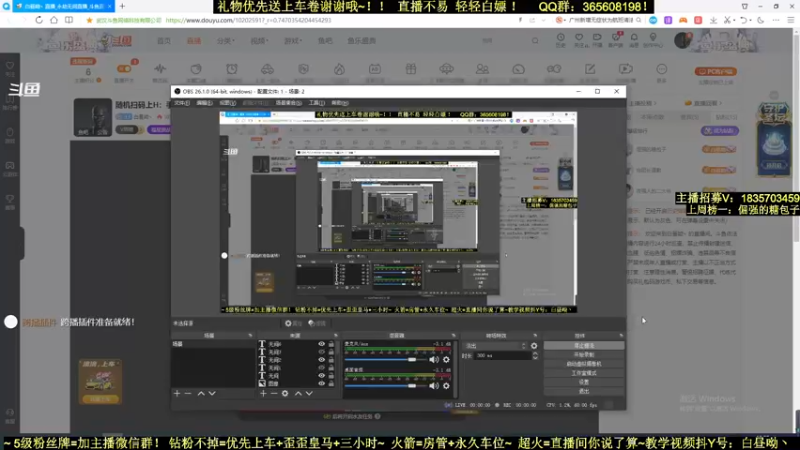Move source down with the Sources down arrow

click(309, 393)
